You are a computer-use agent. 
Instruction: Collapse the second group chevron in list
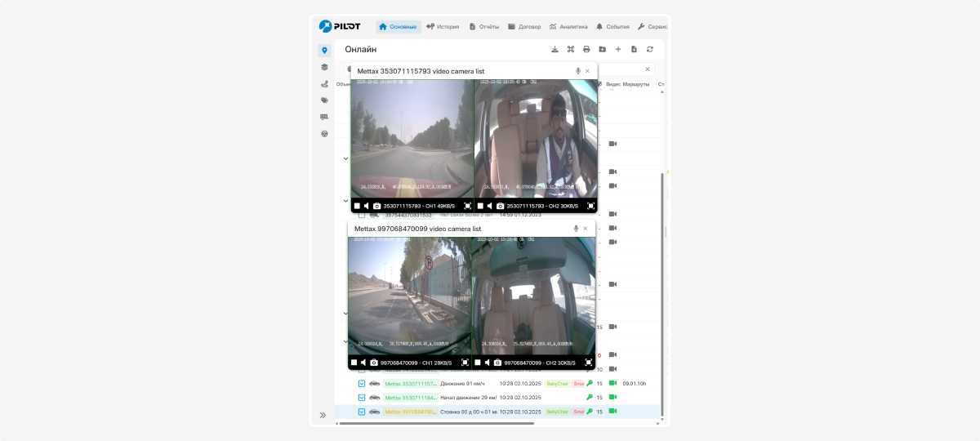(345, 201)
